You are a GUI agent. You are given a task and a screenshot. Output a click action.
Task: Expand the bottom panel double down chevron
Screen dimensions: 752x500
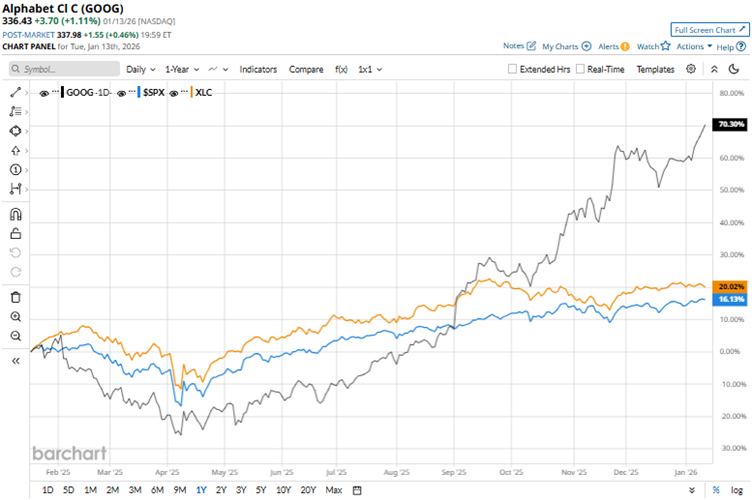point(692,490)
